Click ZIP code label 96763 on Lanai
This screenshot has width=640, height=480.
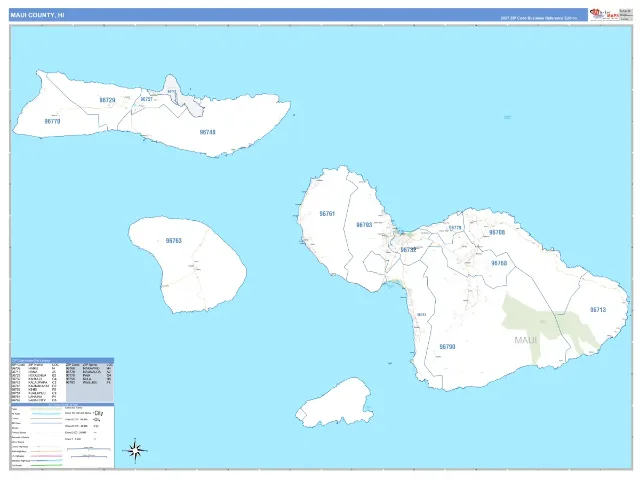[x=173, y=240]
